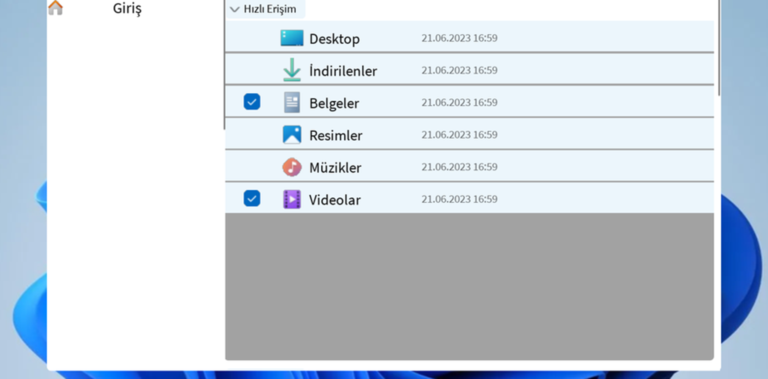The width and height of the screenshot is (768, 379).
Task: Select the Videolar folder name
Action: pyautogui.click(x=335, y=200)
